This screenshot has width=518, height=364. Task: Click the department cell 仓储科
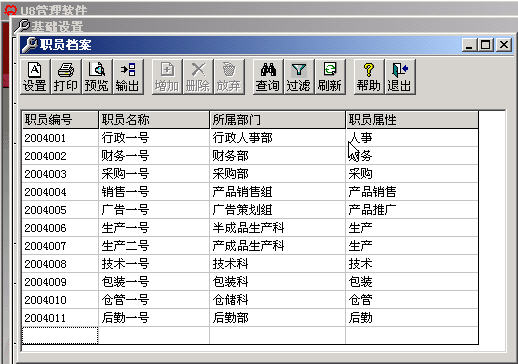278,300
